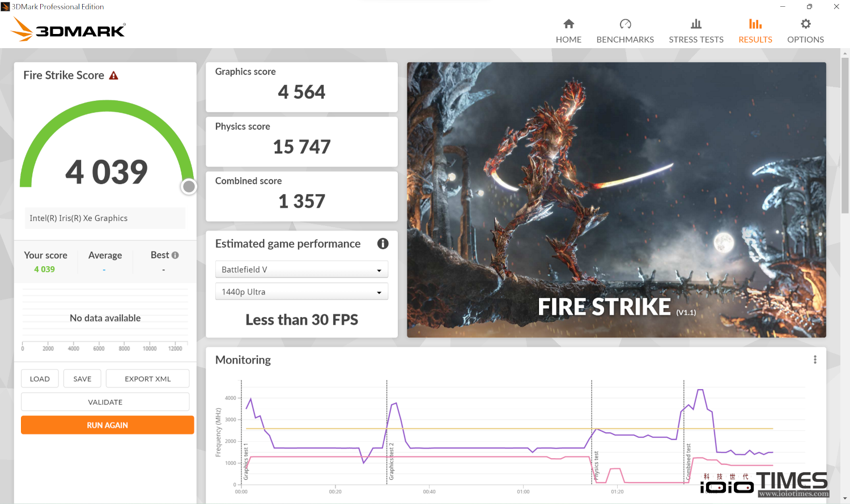The image size is (850, 504).
Task: Click the Estimated game performance info icon
Action: coord(383,244)
